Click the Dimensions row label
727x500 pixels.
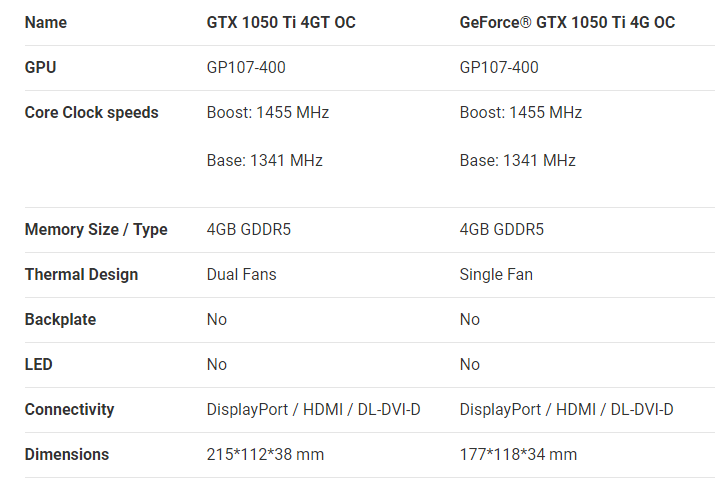coord(67,454)
